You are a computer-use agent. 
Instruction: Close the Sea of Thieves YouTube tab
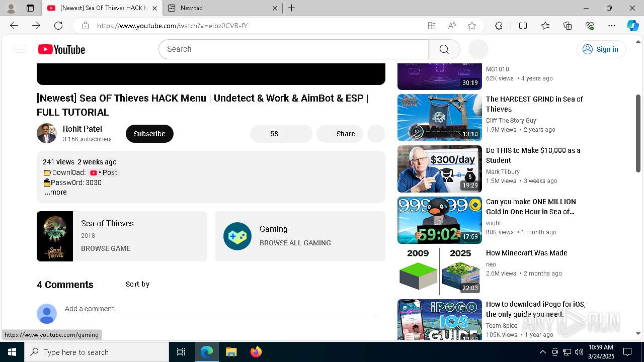point(154,8)
